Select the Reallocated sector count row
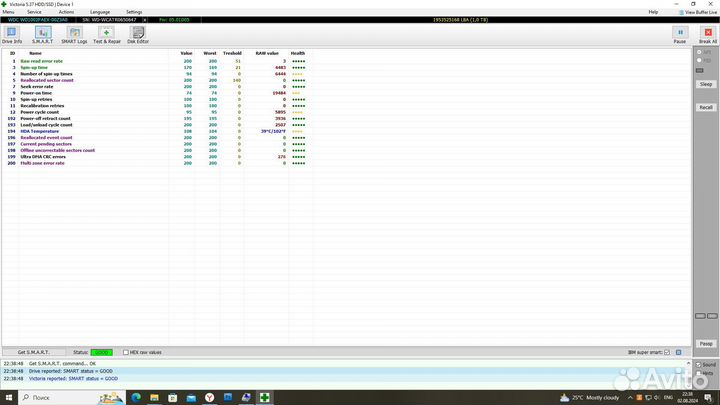This screenshot has height=405, width=720. click(158, 80)
